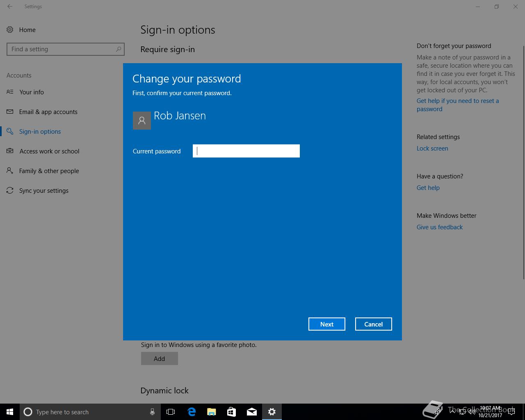The width and height of the screenshot is (525, 420).
Task: Open Get help if you need to reset a password
Action: click(458, 105)
